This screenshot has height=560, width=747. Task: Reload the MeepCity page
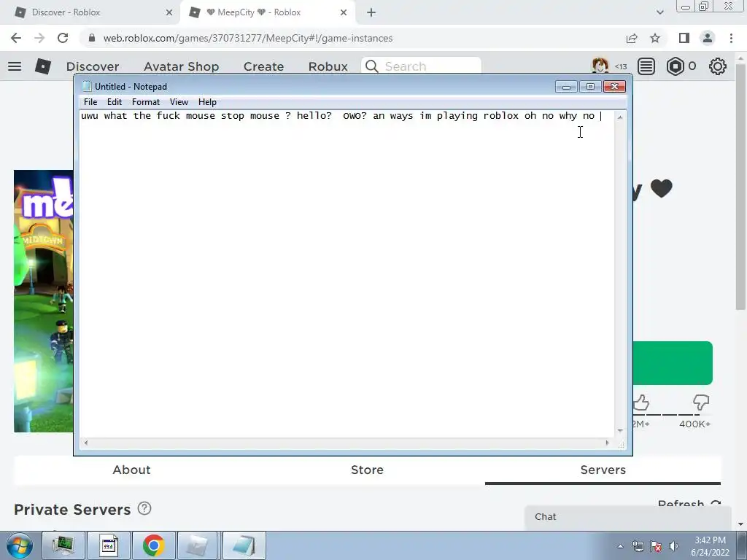tap(63, 38)
